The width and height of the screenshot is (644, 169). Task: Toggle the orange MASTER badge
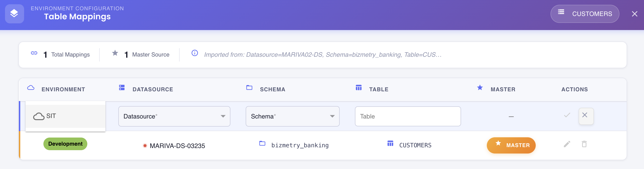511,145
